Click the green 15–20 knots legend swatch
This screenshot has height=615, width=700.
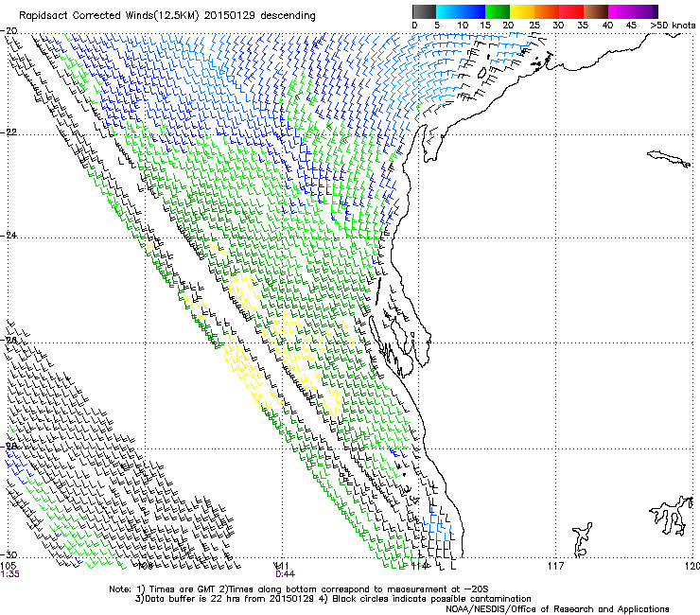pyautogui.click(x=498, y=11)
